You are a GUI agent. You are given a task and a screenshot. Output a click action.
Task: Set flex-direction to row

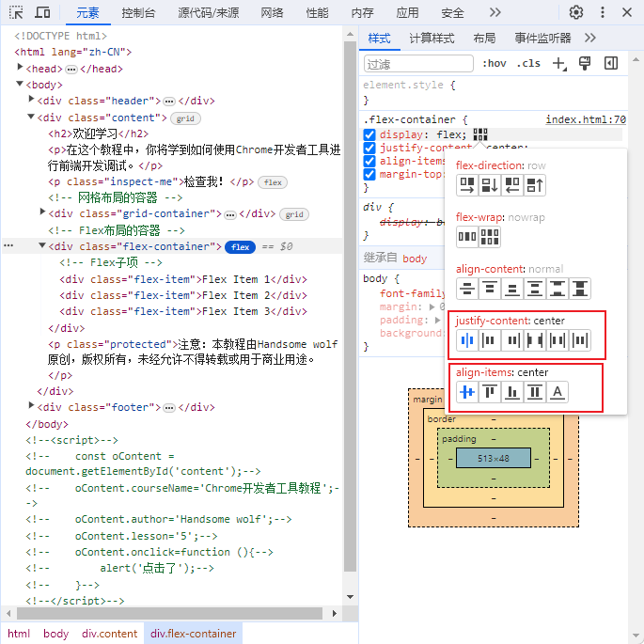[x=467, y=185]
